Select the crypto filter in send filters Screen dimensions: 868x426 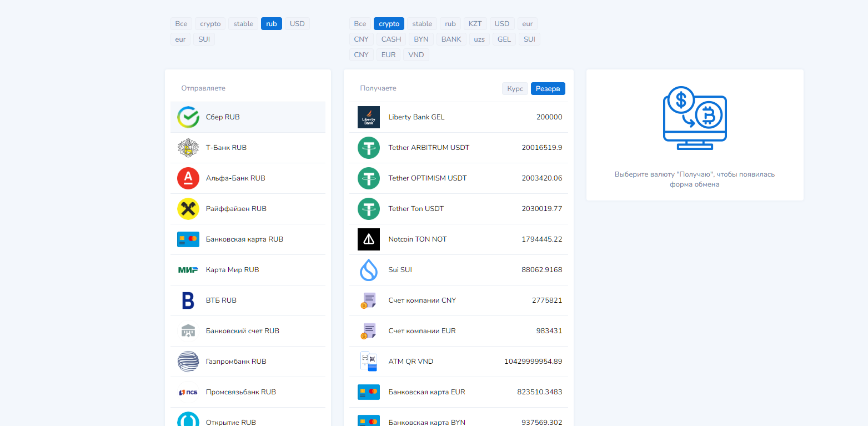[x=210, y=23]
